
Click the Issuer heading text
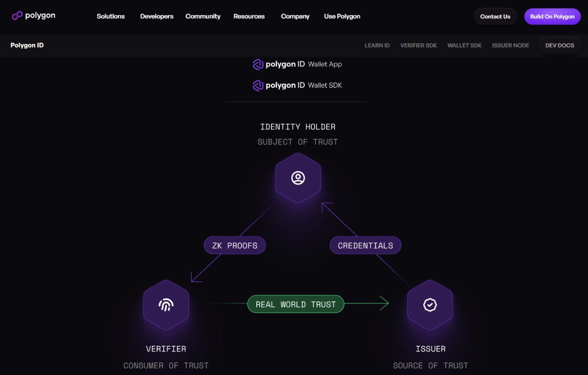(431, 349)
